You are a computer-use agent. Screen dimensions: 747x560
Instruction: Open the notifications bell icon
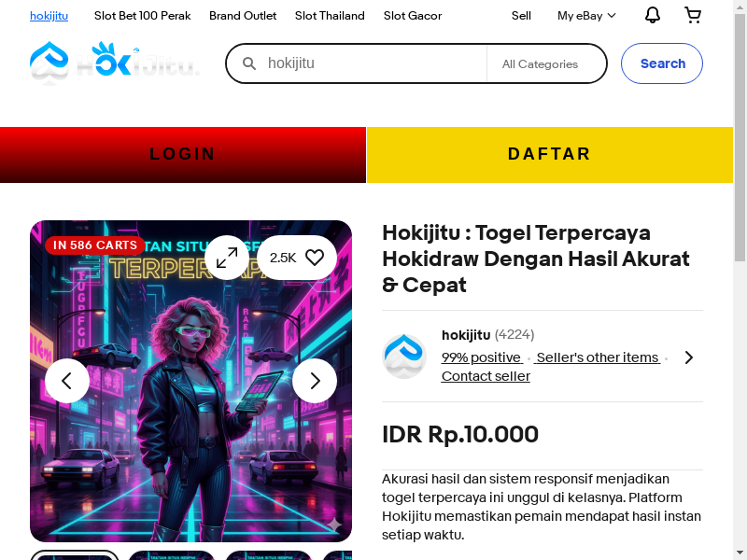(x=652, y=15)
